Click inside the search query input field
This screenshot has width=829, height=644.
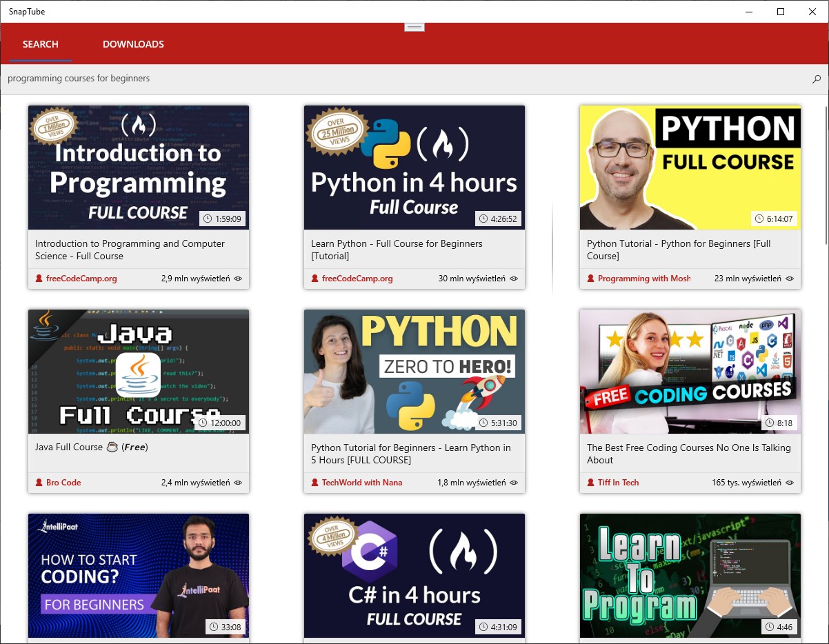click(x=276, y=78)
